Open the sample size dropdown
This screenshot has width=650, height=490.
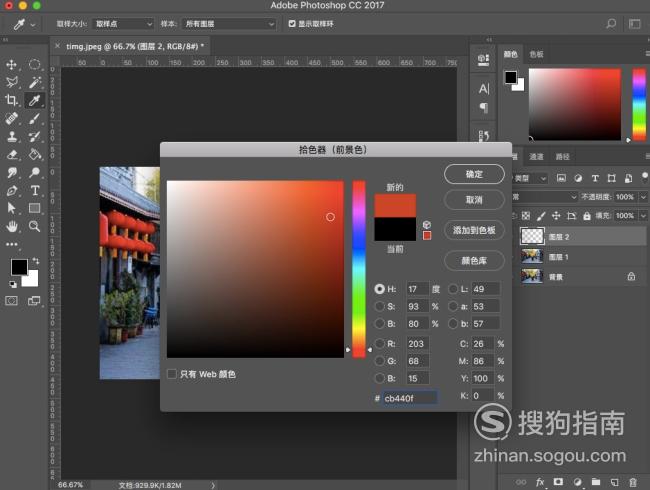point(123,24)
